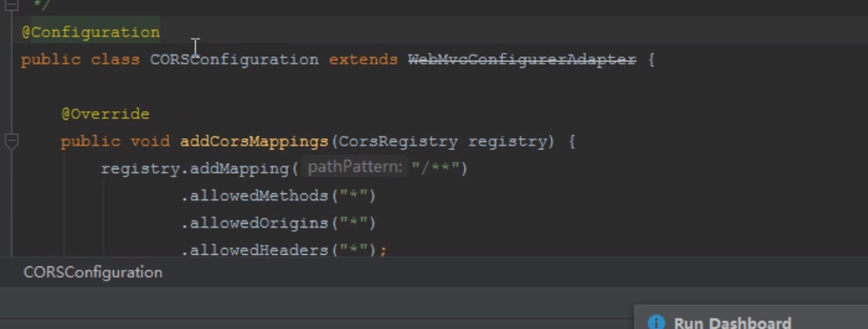Viewport: 868px width, 329px height.
Task: Place cursor in CORSConfiguration class name
Action: pyautogui.click(x=234, y=59)
